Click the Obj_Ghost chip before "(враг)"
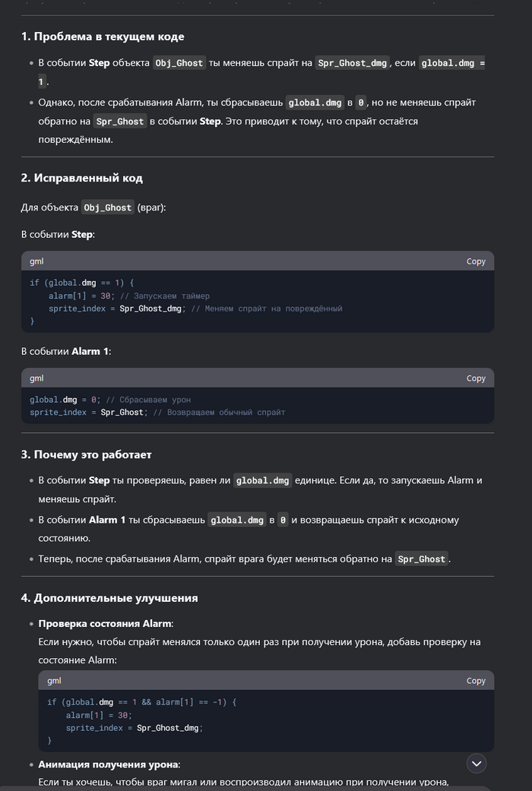The height and width of the screenshot is (791, 532). (106, 207)
